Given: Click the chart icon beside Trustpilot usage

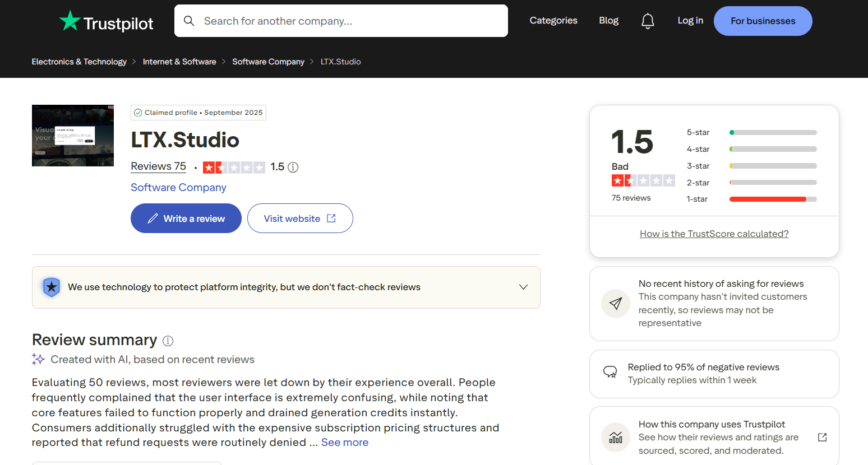Looking at the screenshot, I should click(616, 437).
